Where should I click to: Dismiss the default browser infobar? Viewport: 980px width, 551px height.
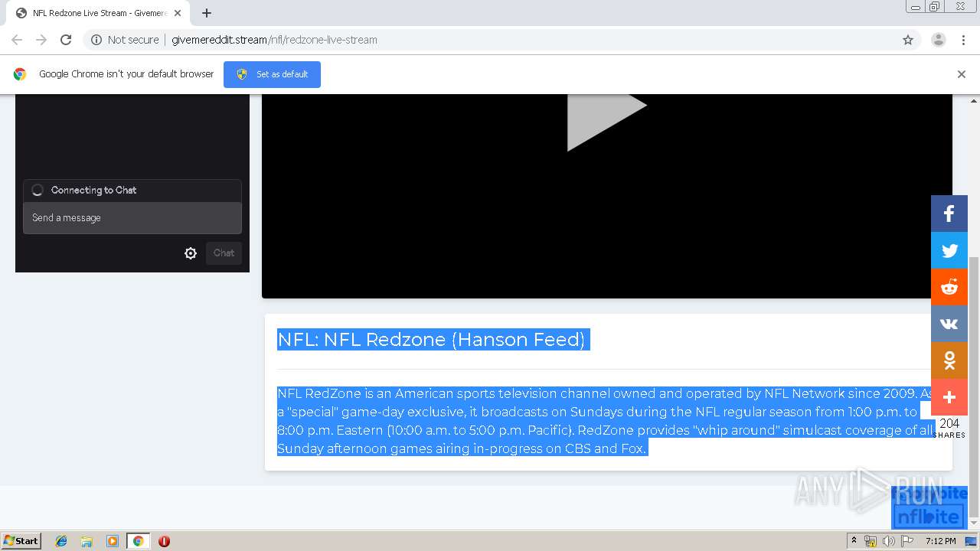(962, 74)
